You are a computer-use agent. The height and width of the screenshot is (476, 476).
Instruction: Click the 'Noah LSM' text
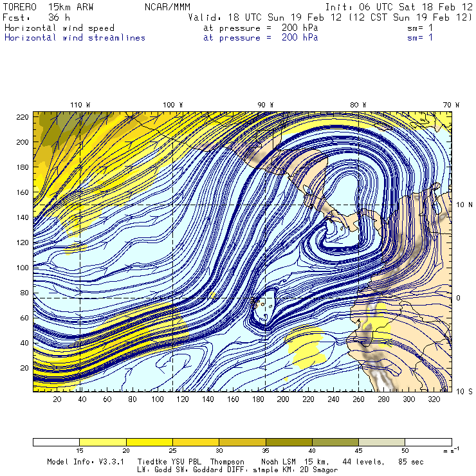tap(279, 462)
